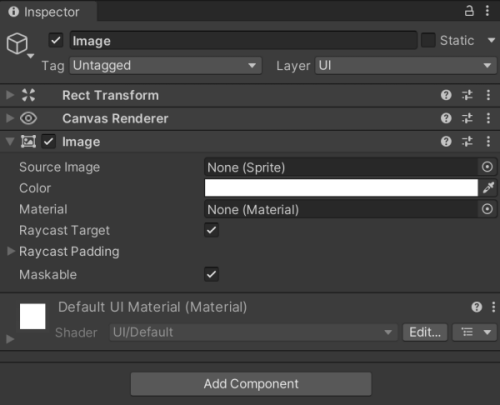This screenshot has width=500, height=405.
Task: Expand the Canvas Renderer component
Action: point(10,118)
